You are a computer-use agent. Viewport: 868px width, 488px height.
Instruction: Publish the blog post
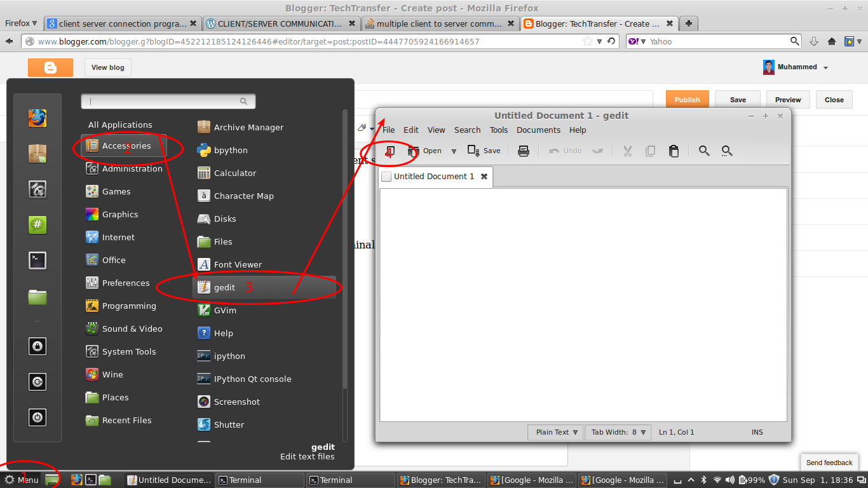tap(687, 99)
